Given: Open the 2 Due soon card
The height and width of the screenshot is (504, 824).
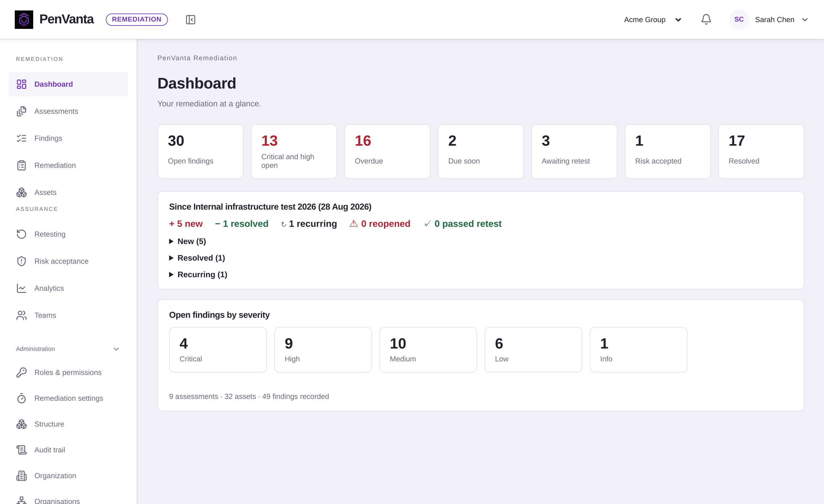Looking at the screenshot, I should (x=481, y=152).
